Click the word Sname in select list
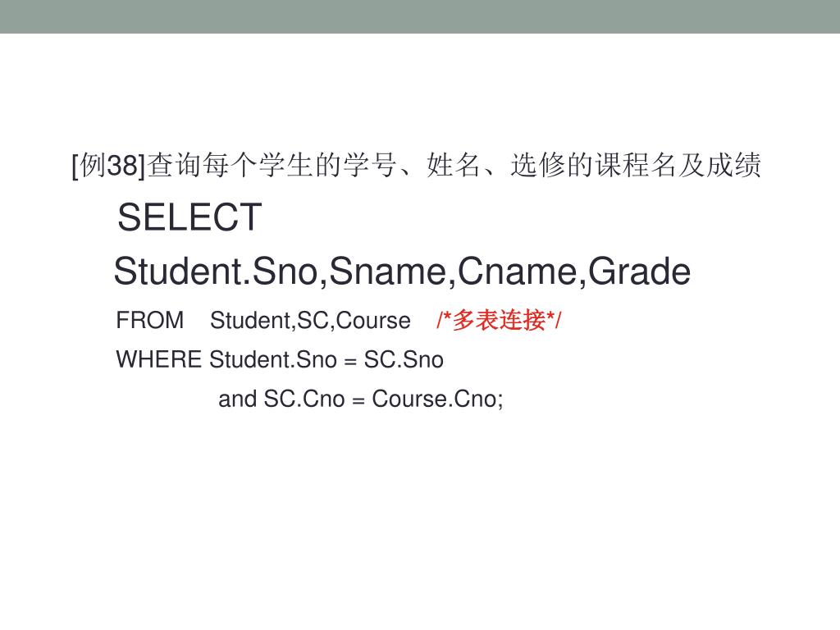Image resolution: width=840 pixels, height=630 pixels. click(388, 272)
